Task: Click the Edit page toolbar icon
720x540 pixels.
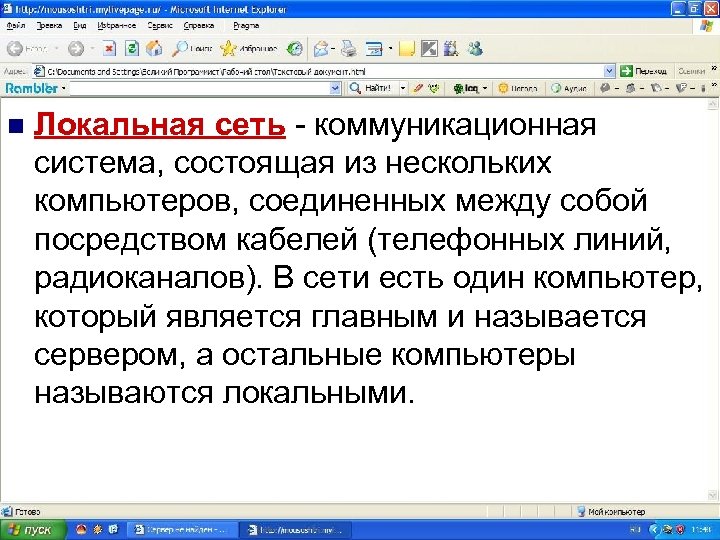Action: tap(374, 48)
